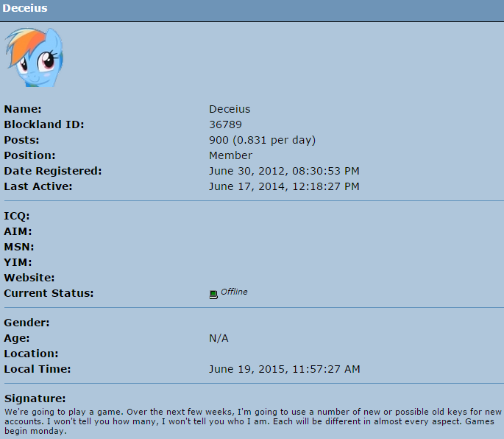This screenshot has width=504, height=439.
Task: Click the offline status computer icon
Action: coord(213,294)
